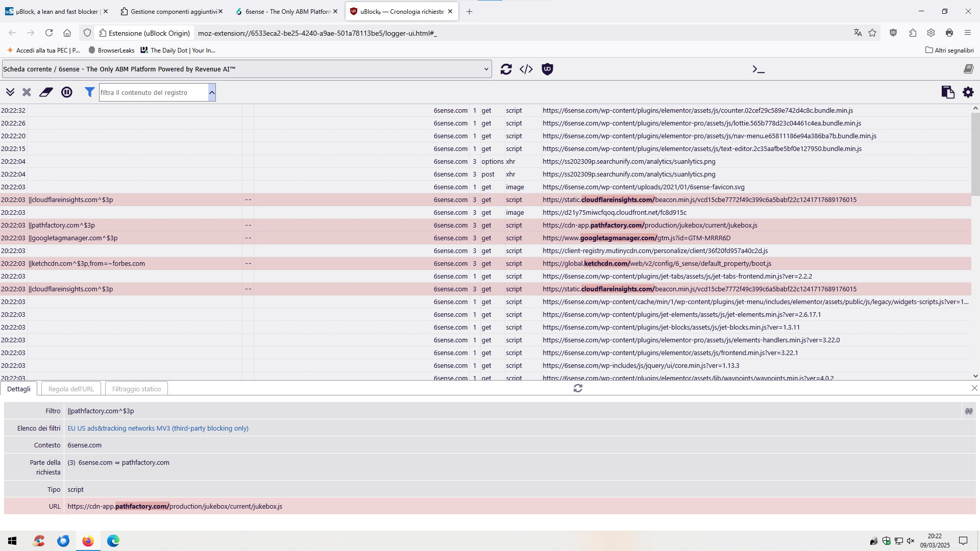The height and width of the screenshot is (551, 980).
Task: Refresh details pane with reload icon
Action: point(578,388)
